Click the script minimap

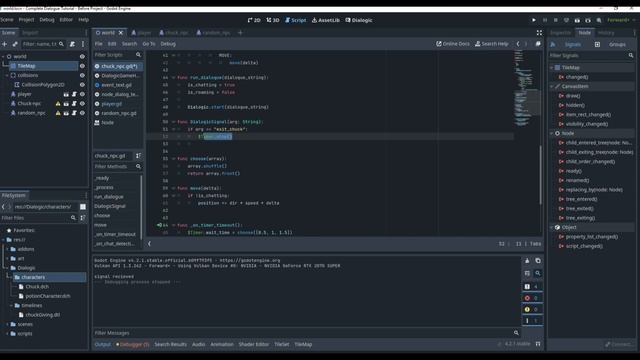click(526, 88)
